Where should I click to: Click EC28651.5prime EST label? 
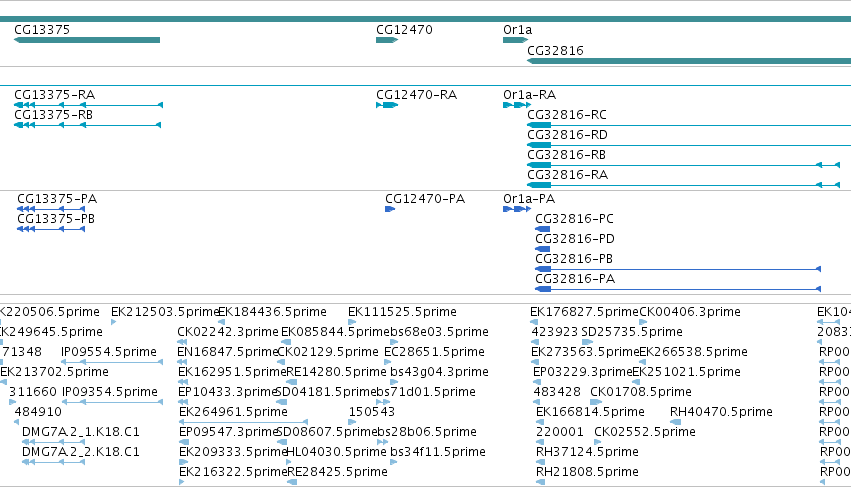tap(434, 352)
